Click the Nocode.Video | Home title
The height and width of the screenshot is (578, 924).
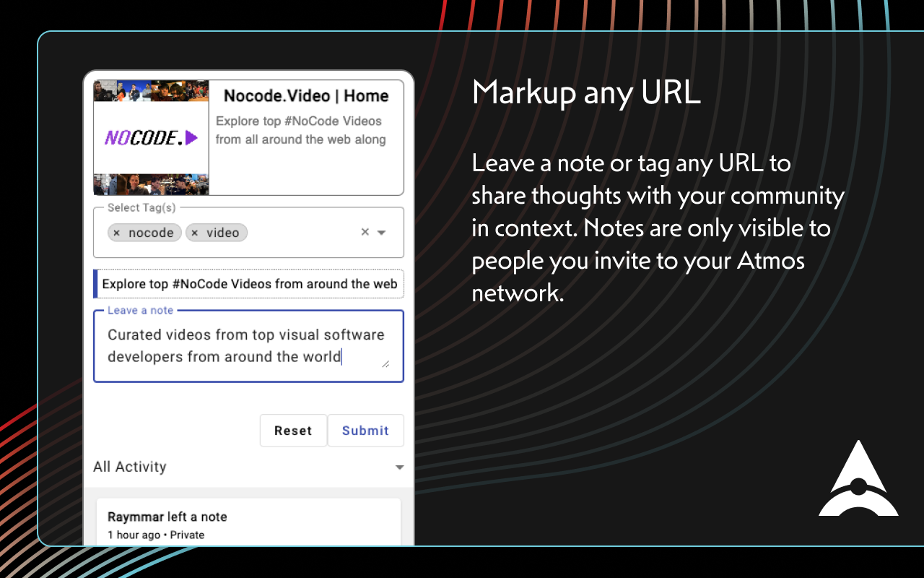(306, 95)
